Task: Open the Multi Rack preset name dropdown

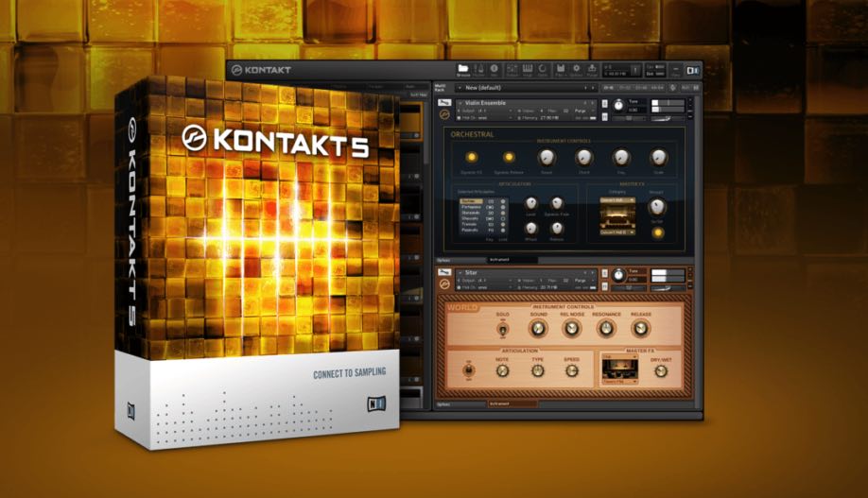Action: [x=526, y=88]
